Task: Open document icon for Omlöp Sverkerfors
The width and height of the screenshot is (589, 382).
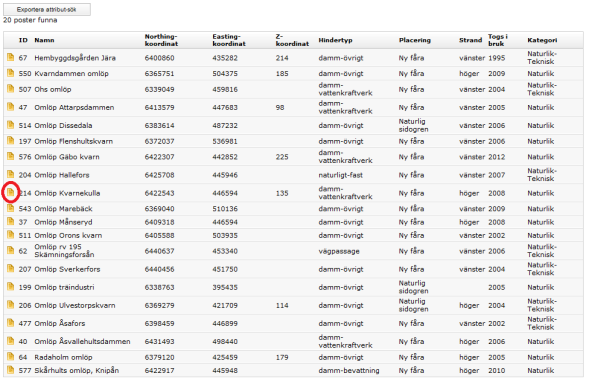Action: point(11,269)
